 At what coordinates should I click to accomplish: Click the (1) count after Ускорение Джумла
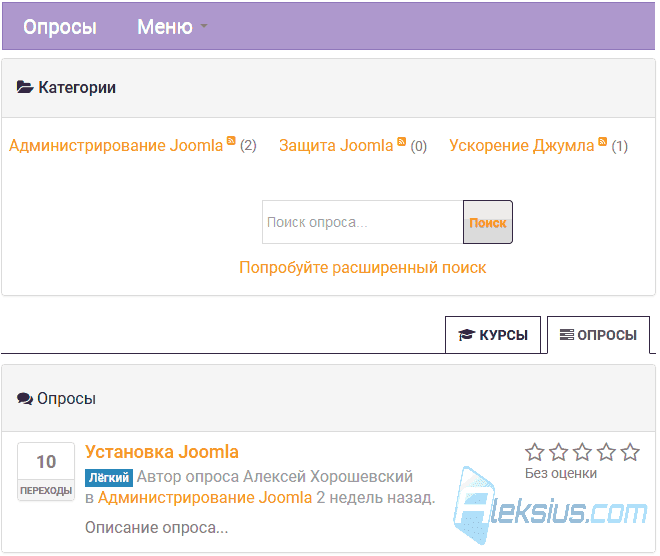(x=620, y=146)
